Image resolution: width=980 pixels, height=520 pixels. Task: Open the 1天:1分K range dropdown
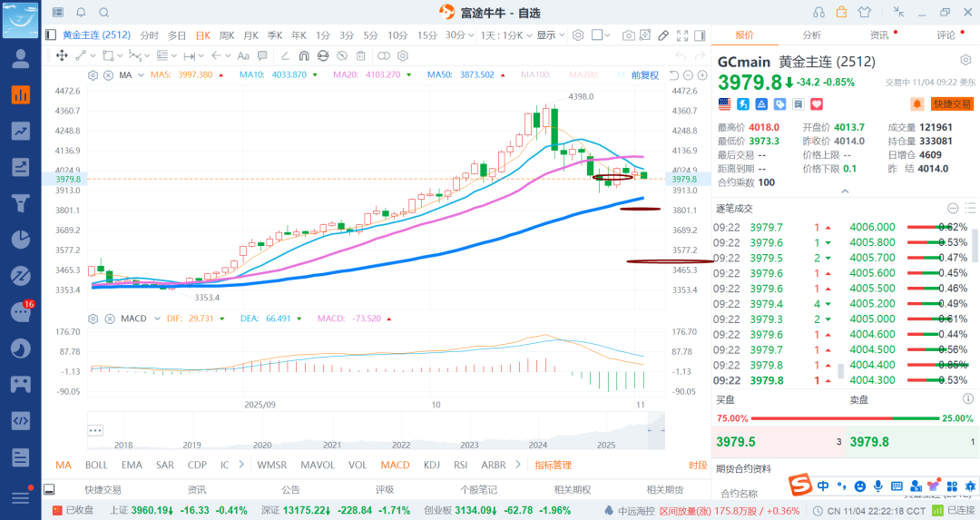pyautogui.click(x=506, y=35)
